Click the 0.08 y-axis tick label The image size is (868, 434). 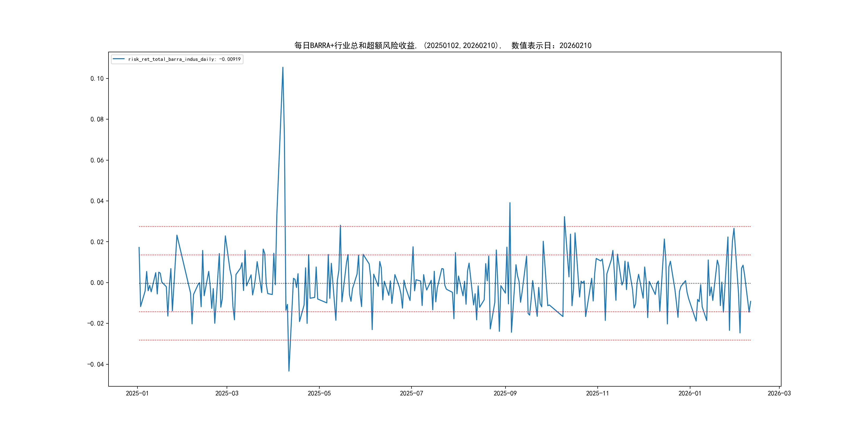click(97, 119)
